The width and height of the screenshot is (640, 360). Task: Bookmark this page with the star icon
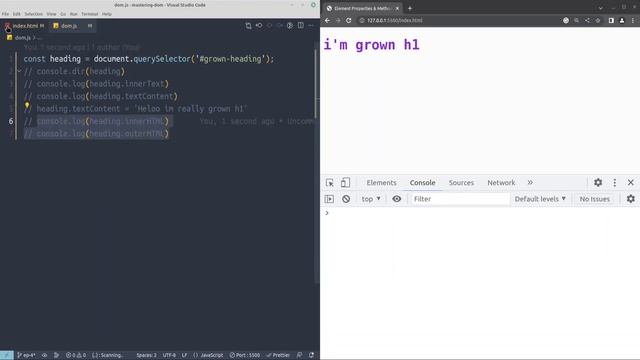[598, 20]
